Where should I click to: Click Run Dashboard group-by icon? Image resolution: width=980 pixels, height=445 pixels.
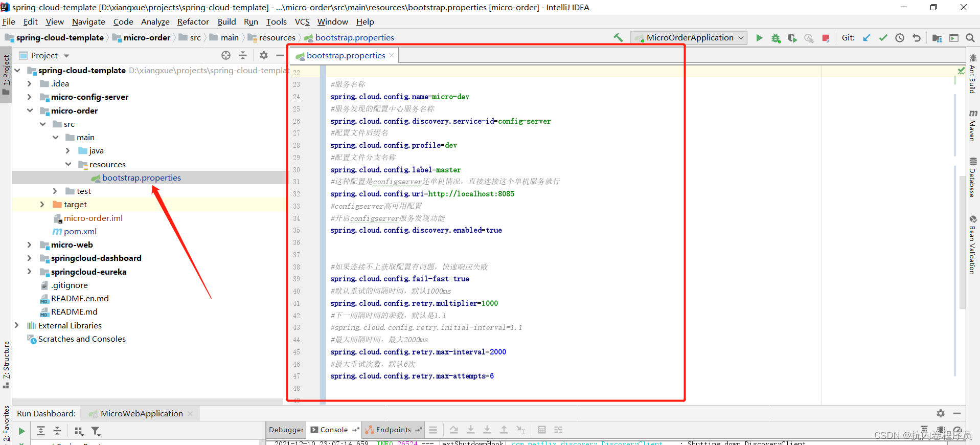point(79,431)
